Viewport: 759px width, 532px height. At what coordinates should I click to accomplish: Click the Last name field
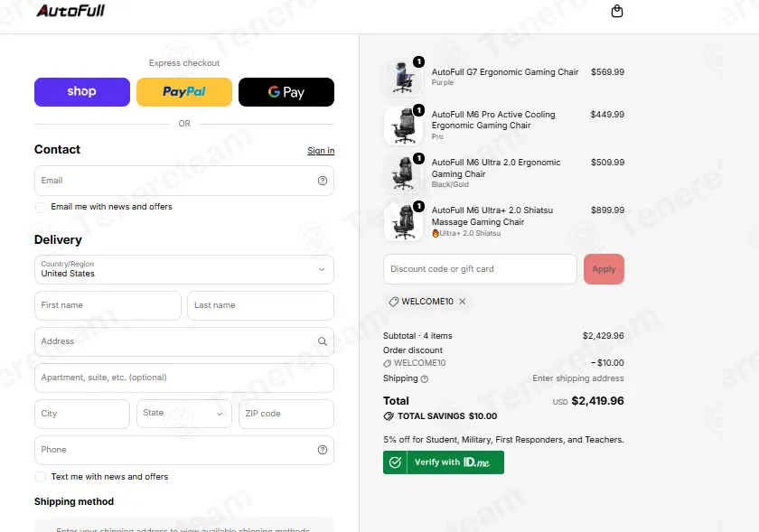pos(260,305)
